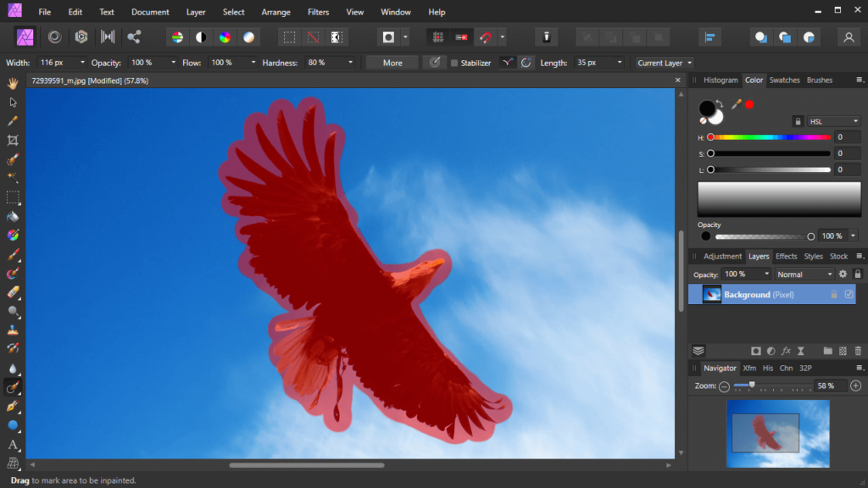Click the delete layer trash icon
The image size is (868, 488).
(858, 350)
